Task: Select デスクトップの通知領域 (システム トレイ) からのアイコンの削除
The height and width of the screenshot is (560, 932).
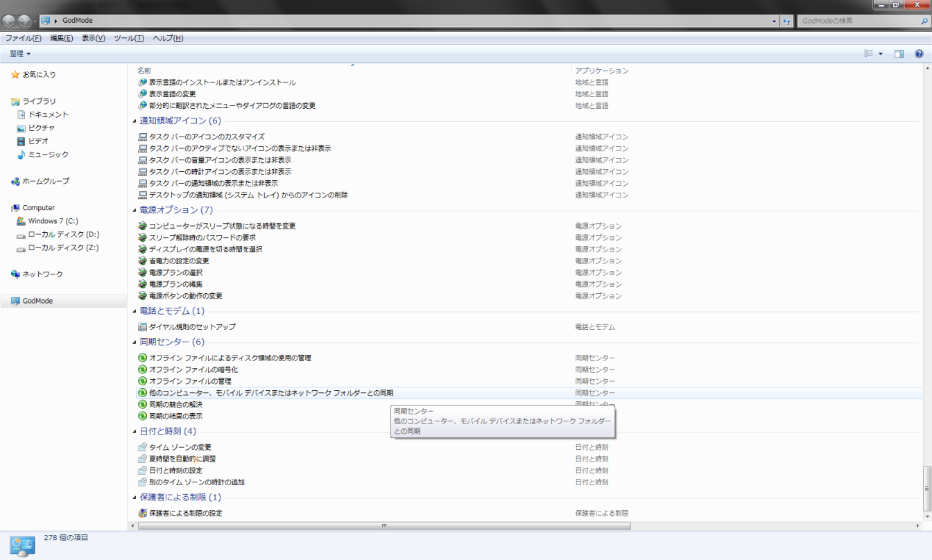Action: pos(248,195)
